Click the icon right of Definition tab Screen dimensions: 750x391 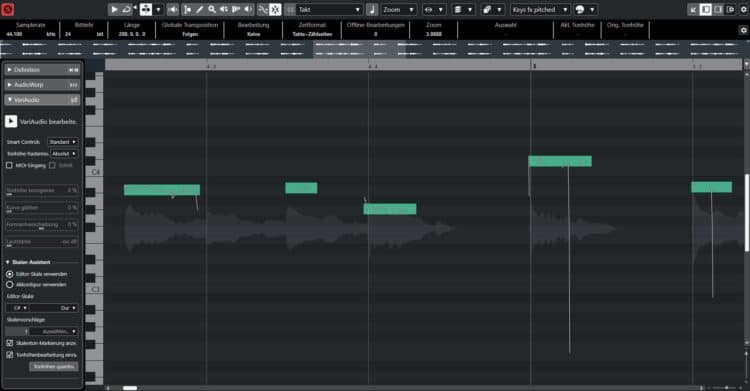click(73, 70)
